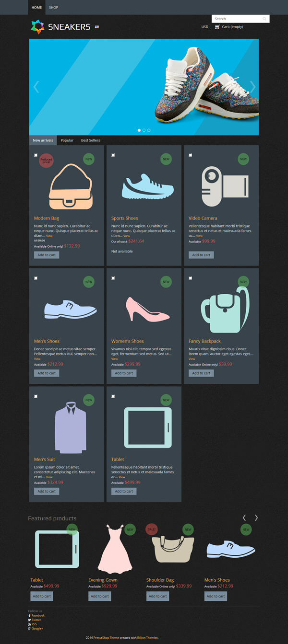
Task: Tick the Sports Shoes compare checkbox
Action: point(113,155)
